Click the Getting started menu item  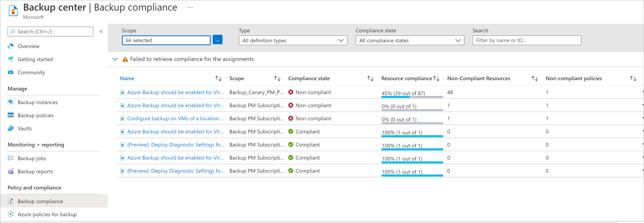pos(35,59)
